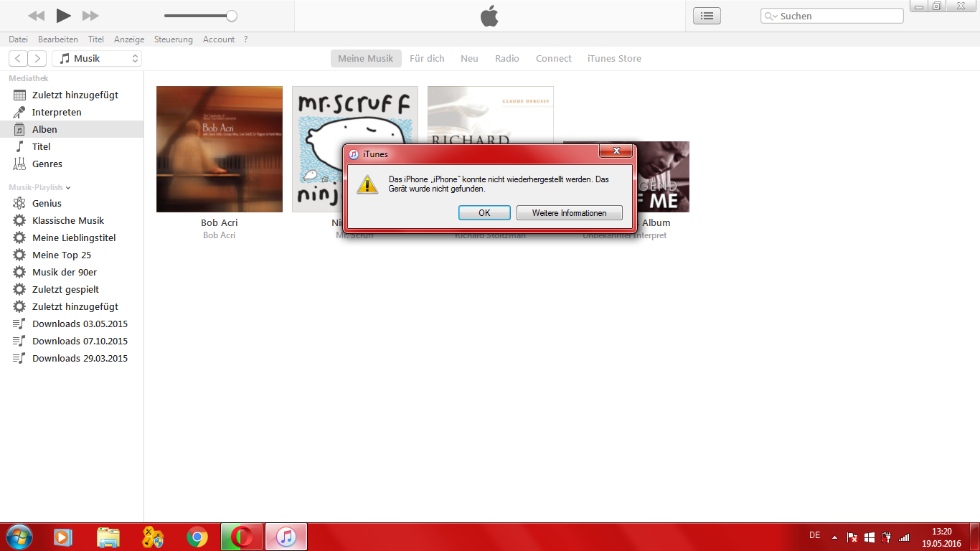Switch to the Meine Musik tab

click(x=366, y=59)
